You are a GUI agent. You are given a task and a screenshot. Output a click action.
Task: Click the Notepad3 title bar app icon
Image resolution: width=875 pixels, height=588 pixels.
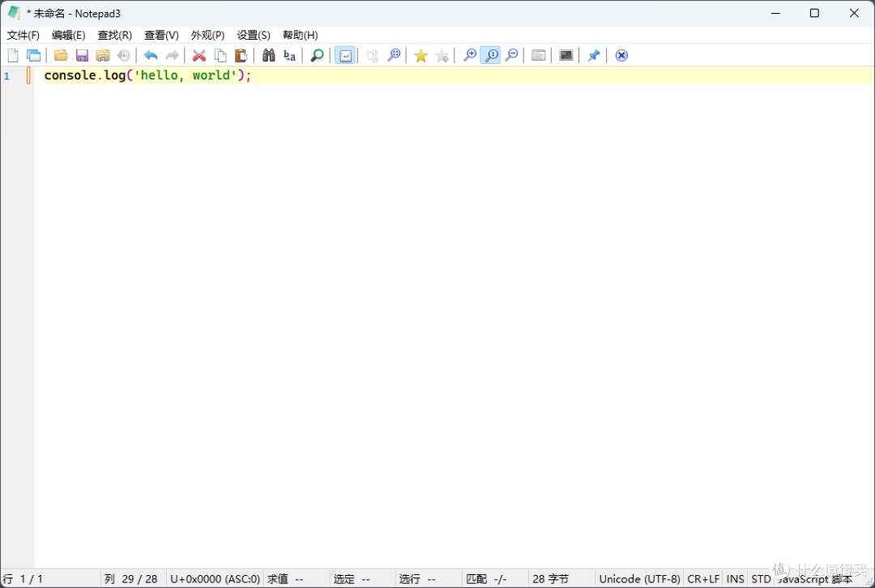(14, 13)
